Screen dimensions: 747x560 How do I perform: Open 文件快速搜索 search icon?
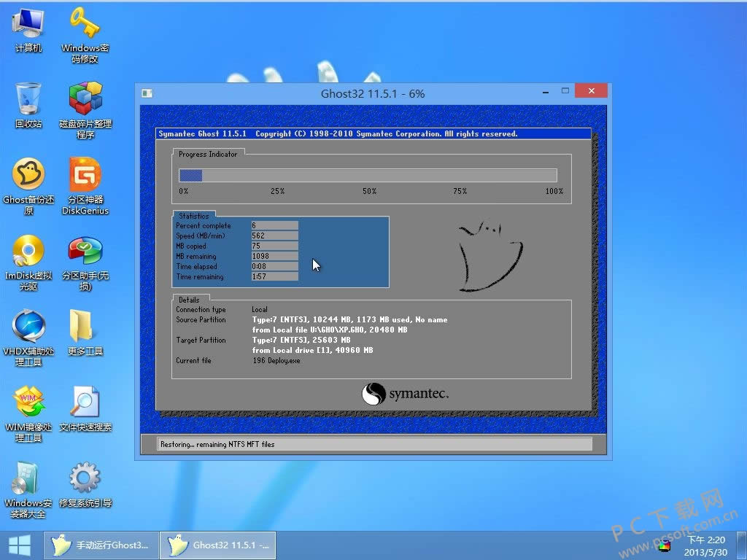coord(85,403)
